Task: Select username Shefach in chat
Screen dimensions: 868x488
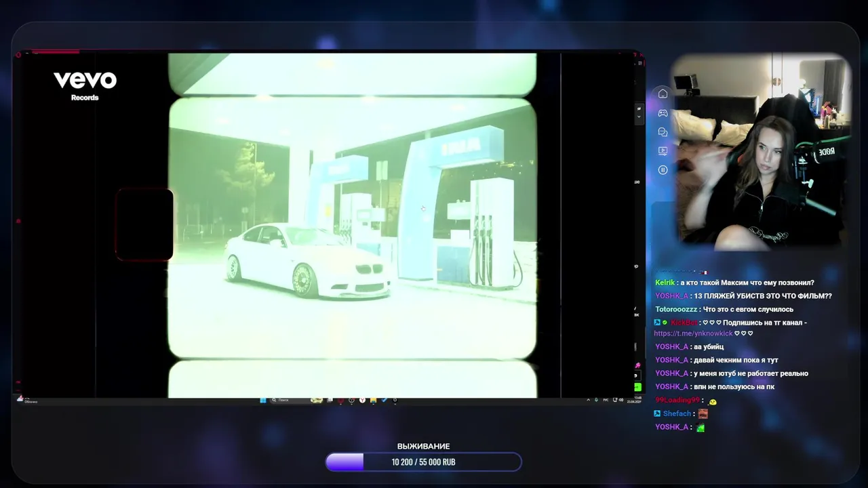Action: tap(677, 413)
